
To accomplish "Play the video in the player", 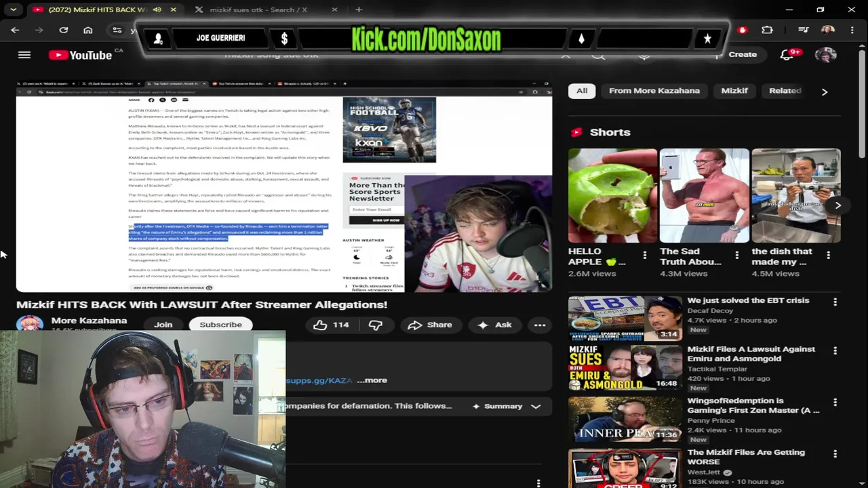I will click(284, 186).
